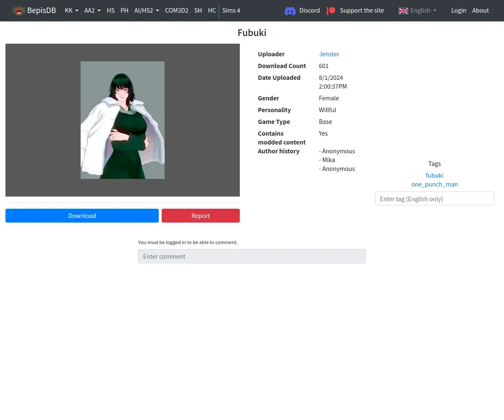The width and height of the screenshot is (504, 420).
Task: Expand the AA2 dropdown menu
Action: pyautogui.click(x=92, y=10)
